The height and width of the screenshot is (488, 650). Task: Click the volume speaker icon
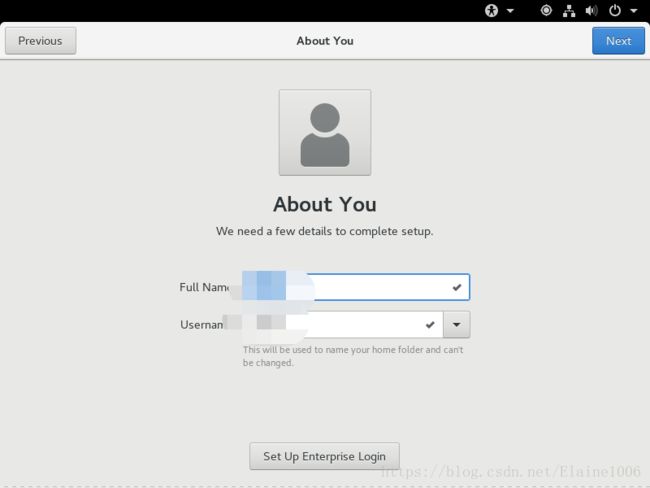pyautogui.click(x=592, y=10)
